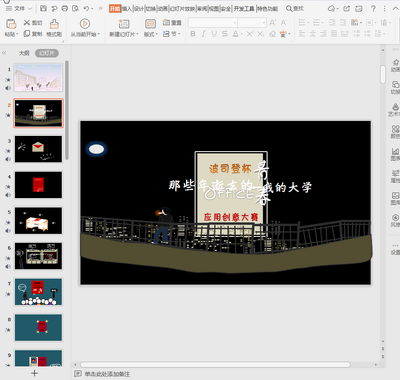Screen dimensions: 400x380
Task: Collapse the ribbon with chevron-up arrow
Action: tap(395, 9)
